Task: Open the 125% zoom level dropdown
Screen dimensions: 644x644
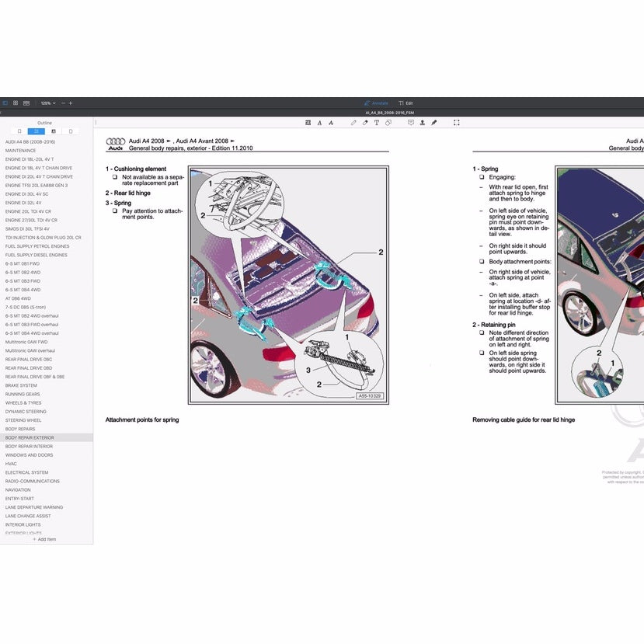Action: (x=47, y=103)
